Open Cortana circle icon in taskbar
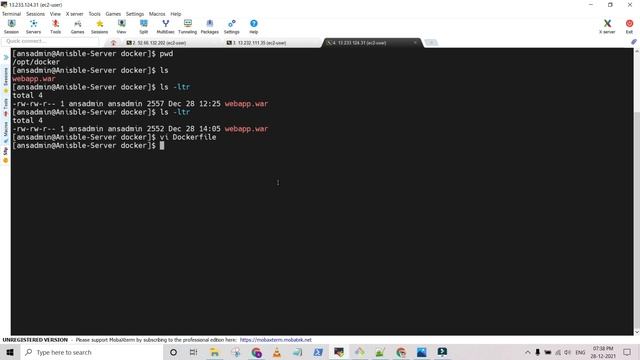This screenshot has height=360, width=640. click(173, 352)
